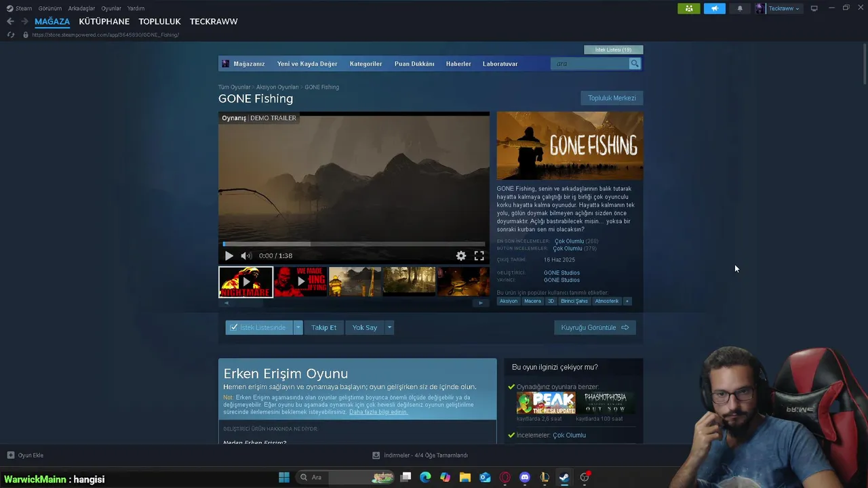Open the Oyunlar menu
Image resolution: width=868 pixels, height=488 pixels.
click(111, 8)
